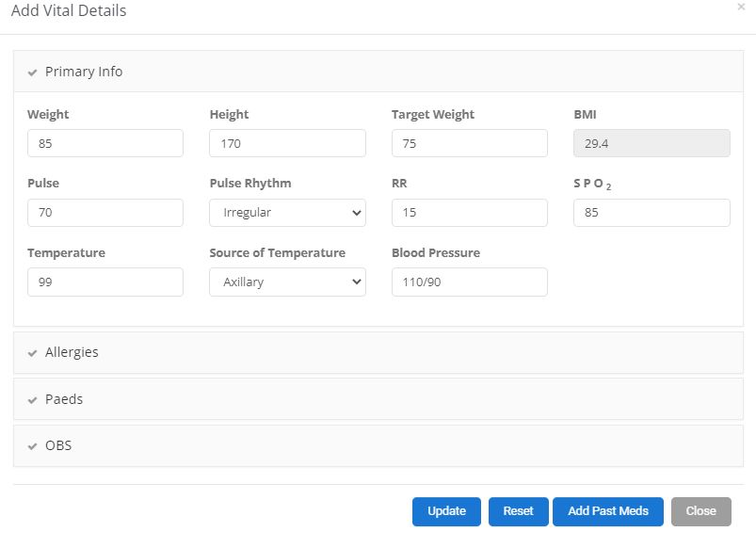
Task: Click the checkmark icon beside Paeds
Action: (x=33, y=400)
